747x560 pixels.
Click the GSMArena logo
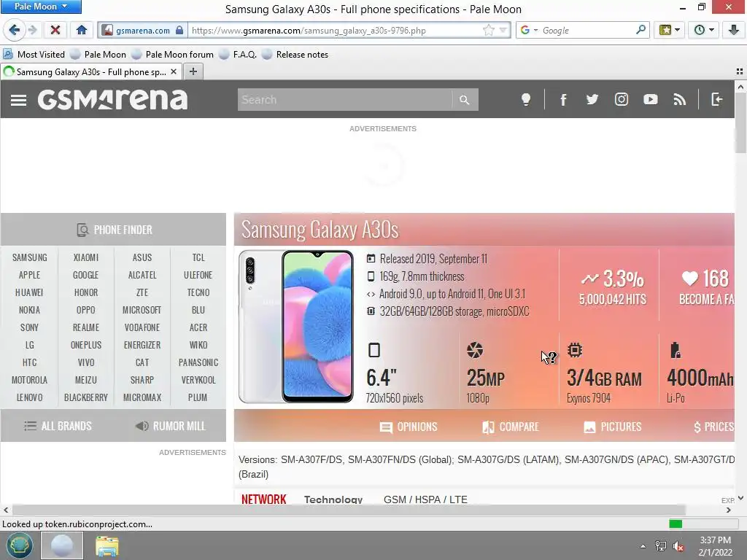112,99
